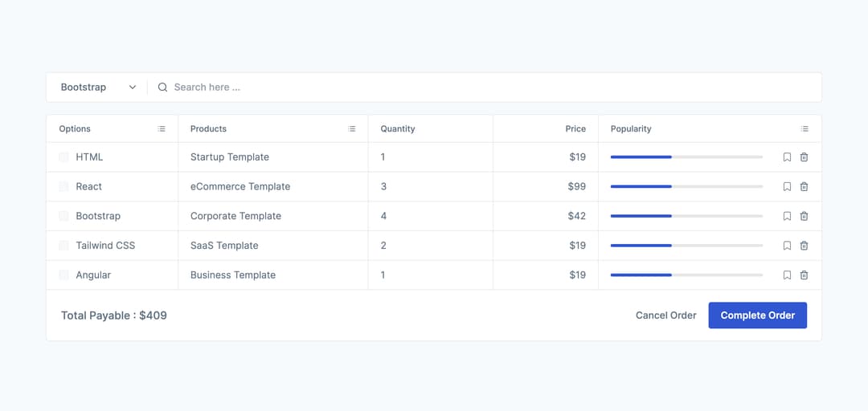This screenshot has height=411, width=868.
Task: Tick the React row checkbox
Action: coord(64,187)
